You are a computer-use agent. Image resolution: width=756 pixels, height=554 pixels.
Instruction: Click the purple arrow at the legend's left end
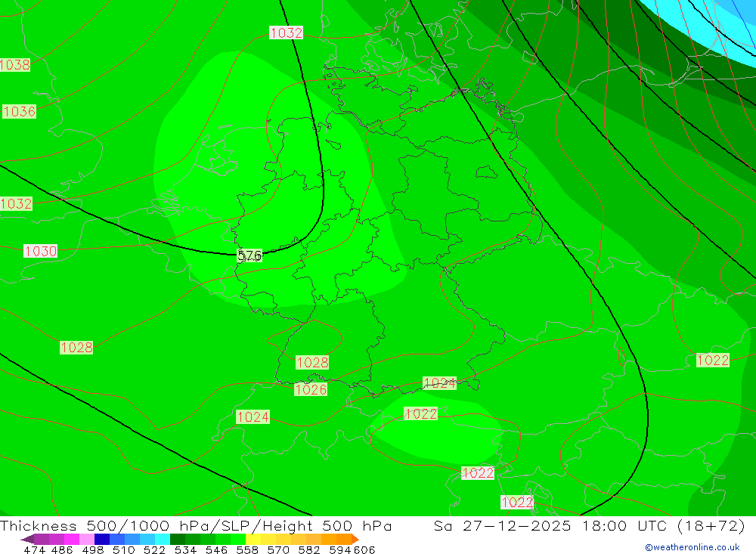[26, 539]
